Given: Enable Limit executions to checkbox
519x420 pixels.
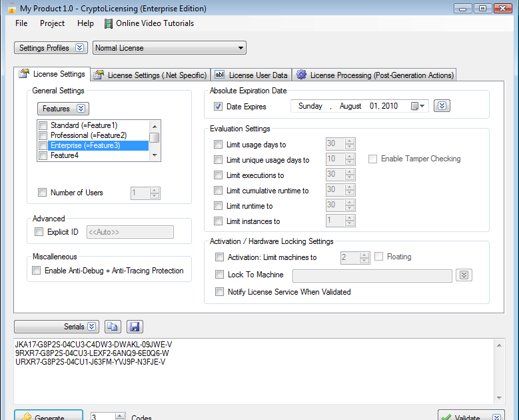Looking at the screenshot, I should tap(218, 175).
